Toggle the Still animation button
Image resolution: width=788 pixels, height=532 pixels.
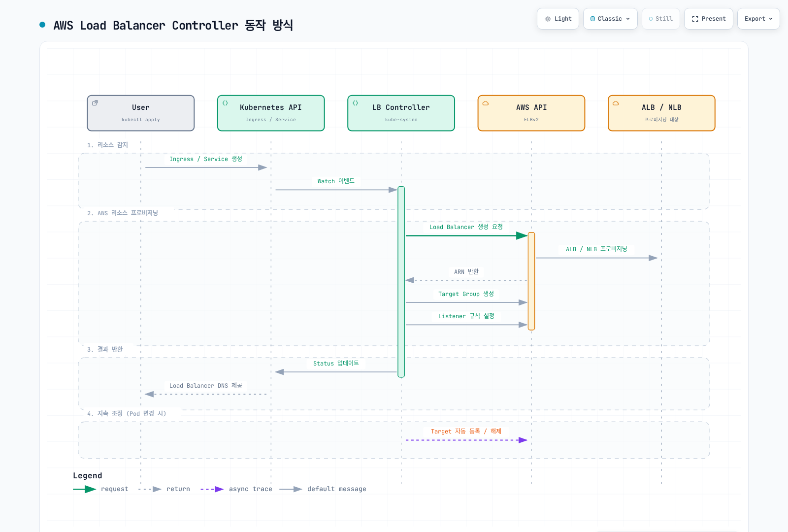(x=661, y=19)
